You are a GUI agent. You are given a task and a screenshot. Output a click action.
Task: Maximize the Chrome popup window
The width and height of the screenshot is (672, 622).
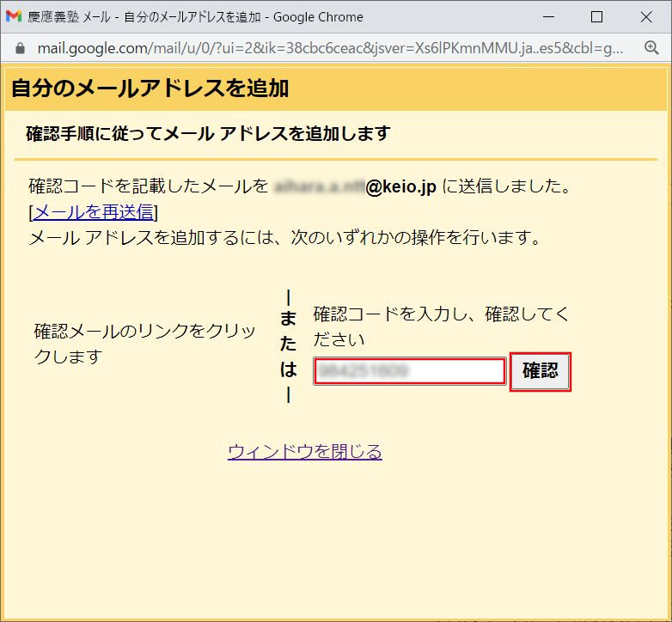coord(596,17)
